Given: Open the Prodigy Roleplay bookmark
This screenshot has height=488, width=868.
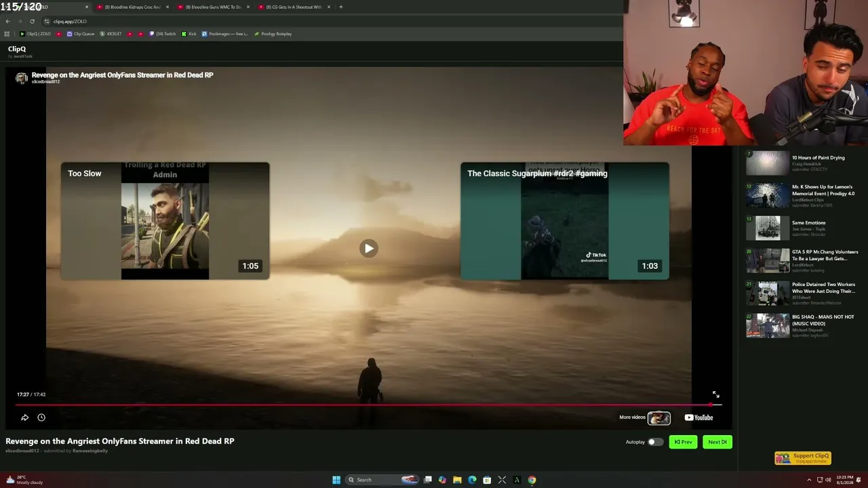Looking at the screenshot, I should [x=273, y=34].
